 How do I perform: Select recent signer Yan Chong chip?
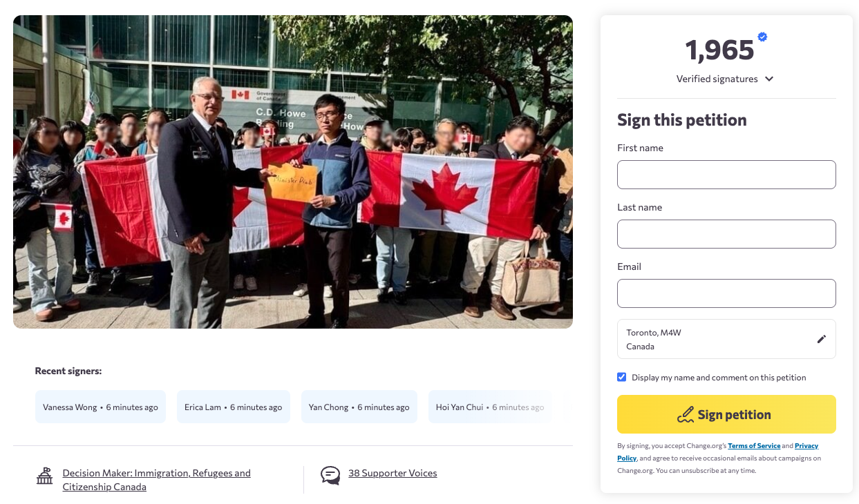coord(359,407)
